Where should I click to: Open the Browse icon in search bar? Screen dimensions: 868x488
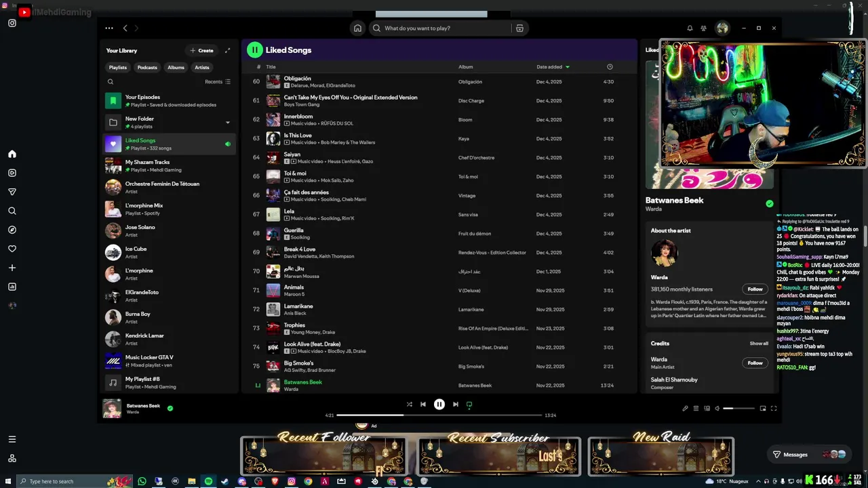tap(519, 28)
